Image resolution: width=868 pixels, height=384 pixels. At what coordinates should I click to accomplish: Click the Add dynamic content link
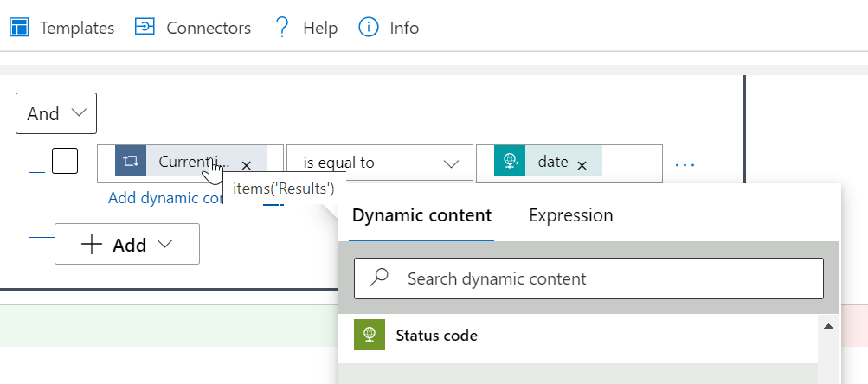(x=164, y=198)
